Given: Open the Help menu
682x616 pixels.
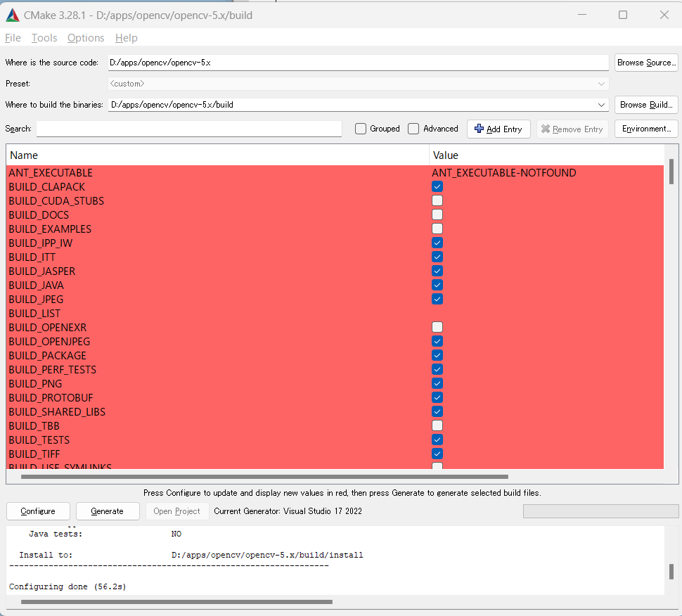Looking at the screenshot, I should click(x=126, y=38).
